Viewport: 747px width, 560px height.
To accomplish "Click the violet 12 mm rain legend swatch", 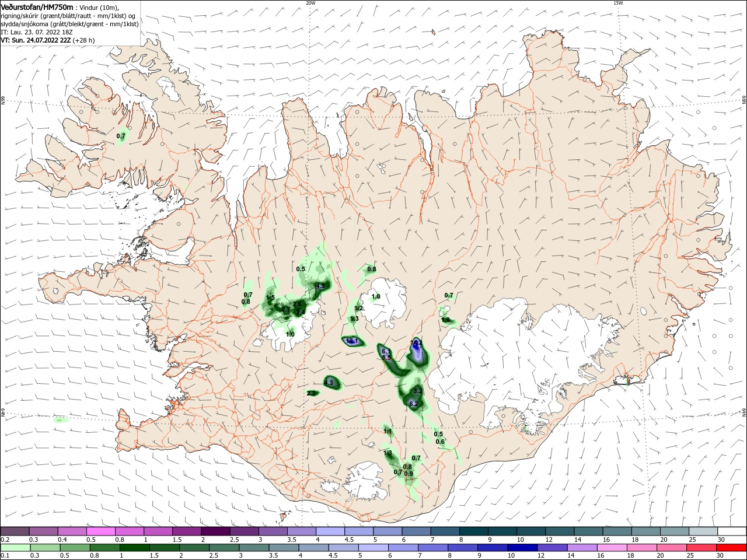I will coord(551,548).
